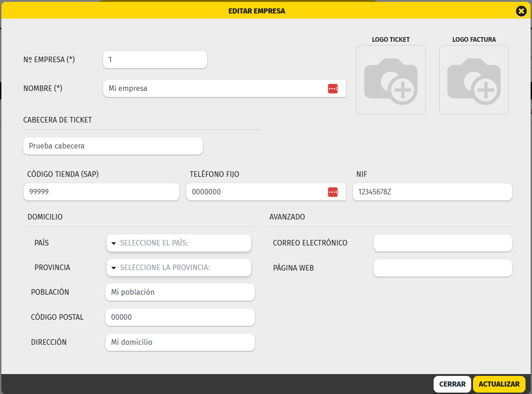Click the Cerrar button
The height and width of the screenshot is (394, 532).
452,384
